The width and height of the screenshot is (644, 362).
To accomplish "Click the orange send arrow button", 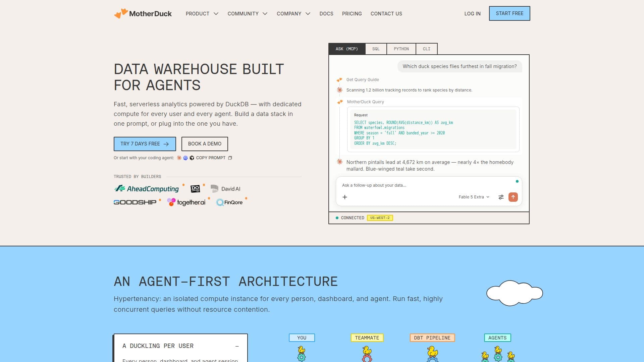I will (513, 197).
